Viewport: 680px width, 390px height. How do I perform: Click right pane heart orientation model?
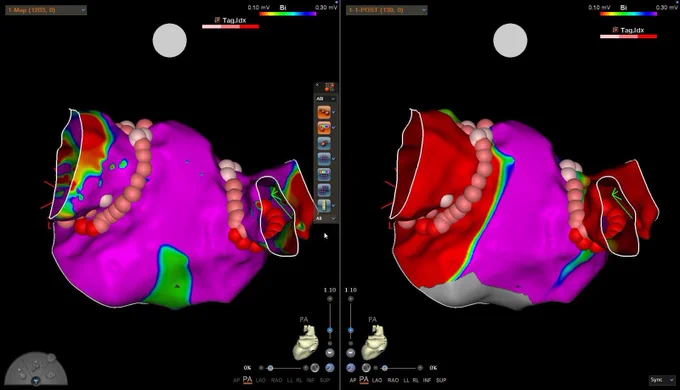click(x=374, y=343)
